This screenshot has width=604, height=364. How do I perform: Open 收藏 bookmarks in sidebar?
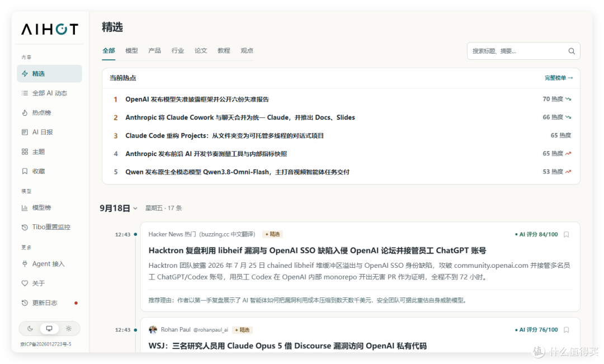(x=49, y=171)
